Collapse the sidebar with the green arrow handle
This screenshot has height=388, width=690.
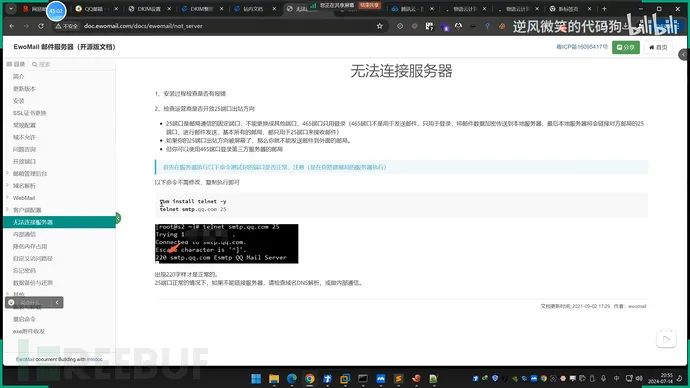(x=117, y=218)
